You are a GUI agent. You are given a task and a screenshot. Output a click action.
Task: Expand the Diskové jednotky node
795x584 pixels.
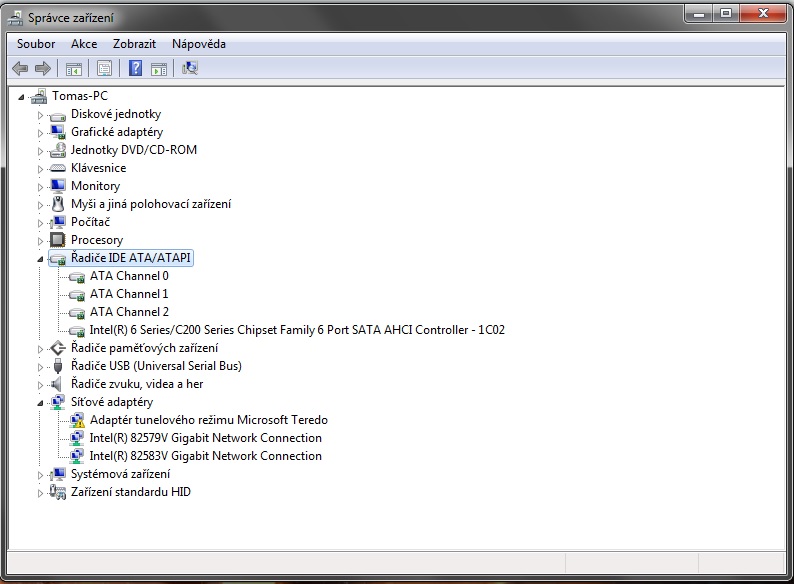(x=40, y=115)
